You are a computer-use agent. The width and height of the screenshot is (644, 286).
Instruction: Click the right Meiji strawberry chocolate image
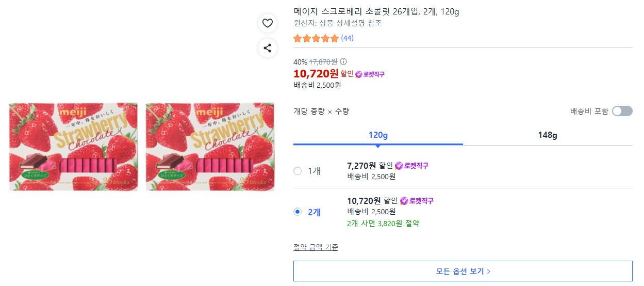coord(210,147)
